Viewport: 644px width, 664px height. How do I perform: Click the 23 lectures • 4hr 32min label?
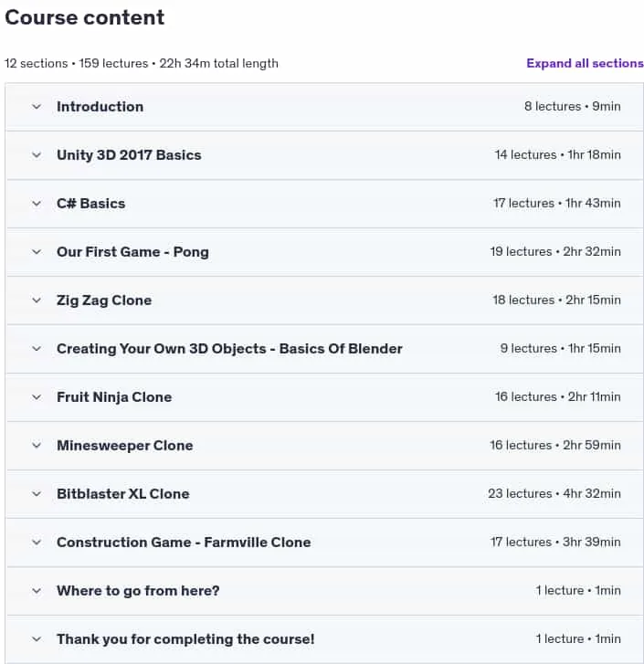(x=554, y=493)
